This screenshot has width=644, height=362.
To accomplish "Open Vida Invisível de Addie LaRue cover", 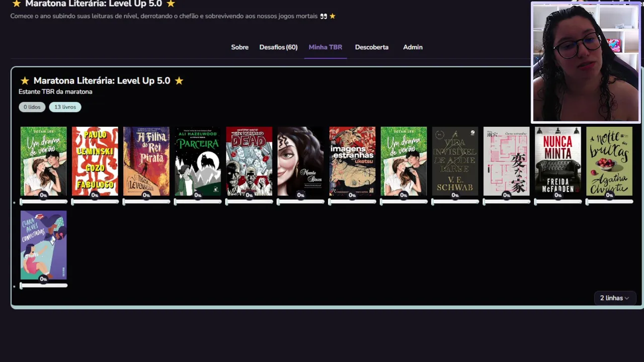I will click(455, 161).
